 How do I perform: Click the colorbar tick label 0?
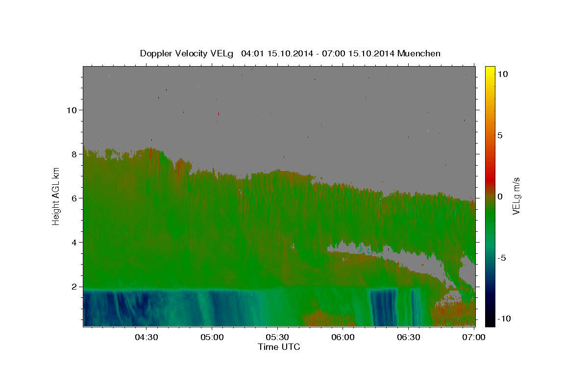click(x=500, y=196)
